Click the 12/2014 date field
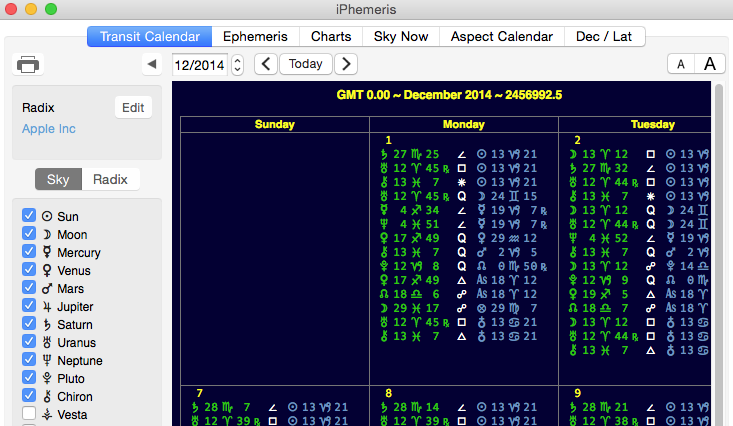The width and height of the screenshot is (733, 426). 200,65
